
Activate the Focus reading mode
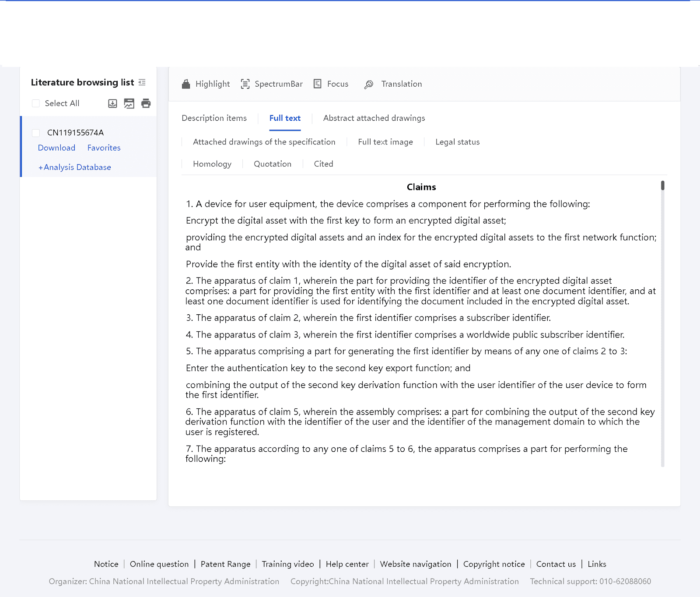[x=331, y=84]
